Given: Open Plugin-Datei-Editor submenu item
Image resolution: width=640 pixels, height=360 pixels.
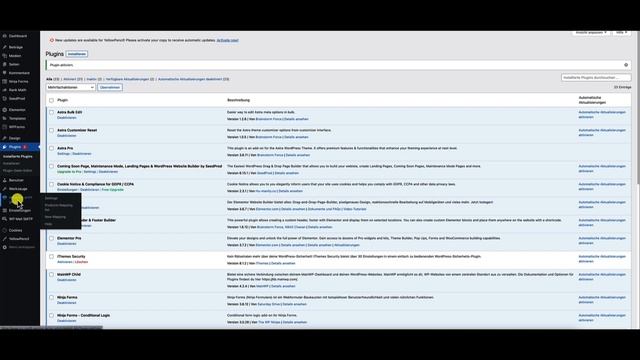Looking at the screenshot, I should click(x=18, y=171).
